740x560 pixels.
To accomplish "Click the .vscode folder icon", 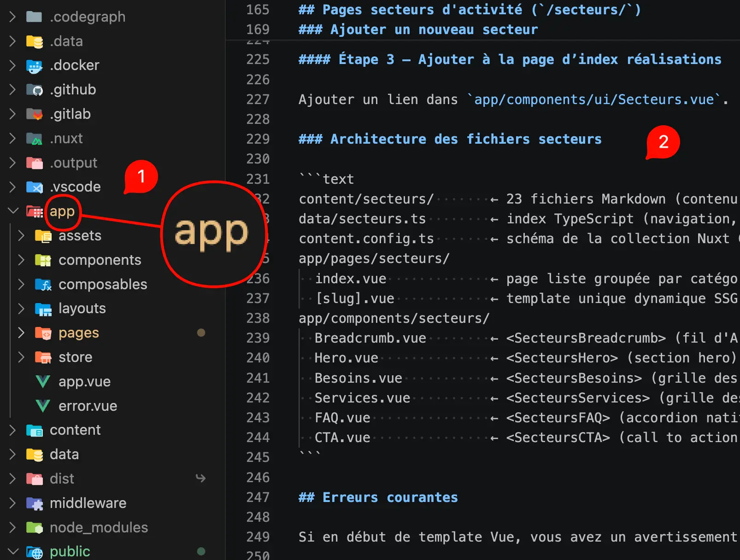I will [35, 187].
